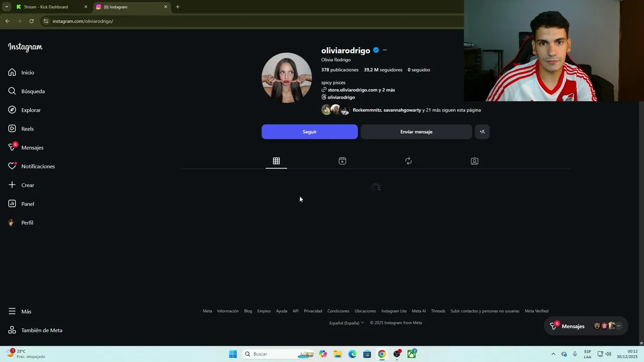Open Empleo footer link
The image size is (644, 362).
pyautogui.click(x=264, y=311)
